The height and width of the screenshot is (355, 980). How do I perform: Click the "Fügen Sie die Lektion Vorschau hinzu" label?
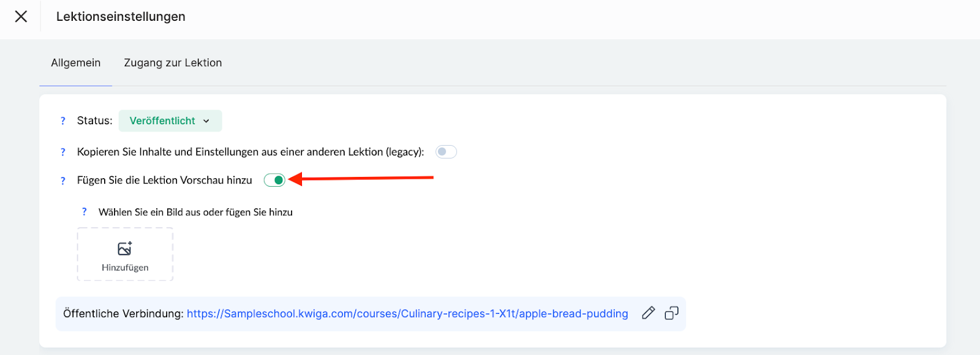[164, 181]
